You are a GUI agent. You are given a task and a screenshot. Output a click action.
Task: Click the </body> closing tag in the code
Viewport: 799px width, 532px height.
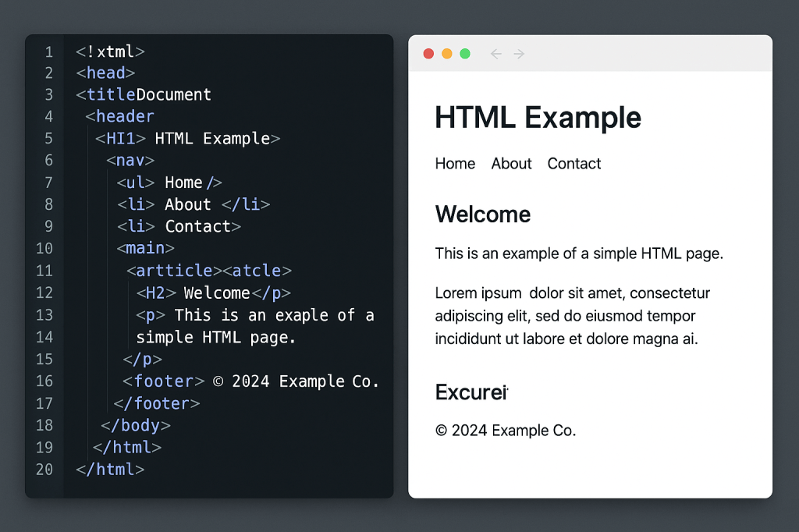click(136, 426)
